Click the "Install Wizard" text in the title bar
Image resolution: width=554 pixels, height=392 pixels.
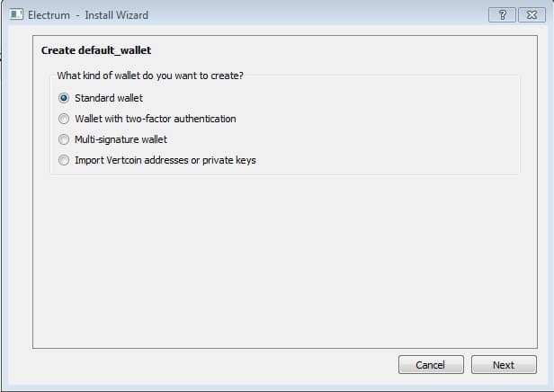(x=116, y=15)
